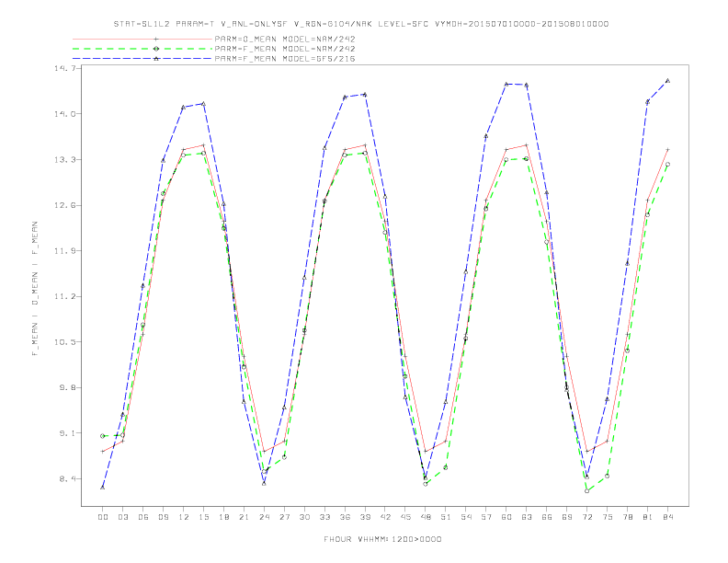Viewport: 728px width, 563px height.
Task: Click the x-axis tick label 72
Action: pyautogui.click(x=587, y=517)
